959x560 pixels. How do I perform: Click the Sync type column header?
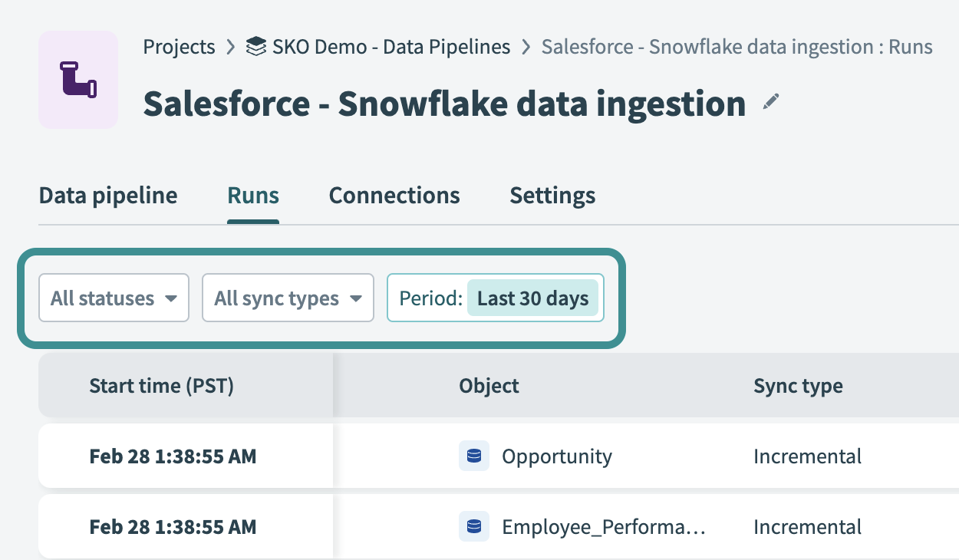click(x=798, y=386)
